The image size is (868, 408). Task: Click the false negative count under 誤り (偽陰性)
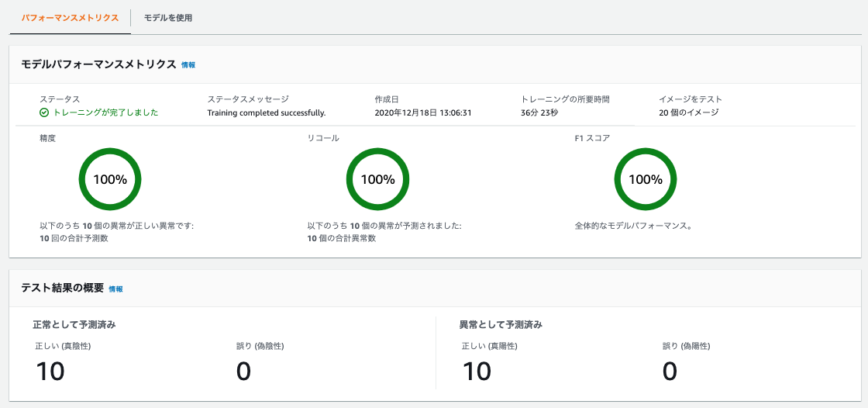[243, 372]
